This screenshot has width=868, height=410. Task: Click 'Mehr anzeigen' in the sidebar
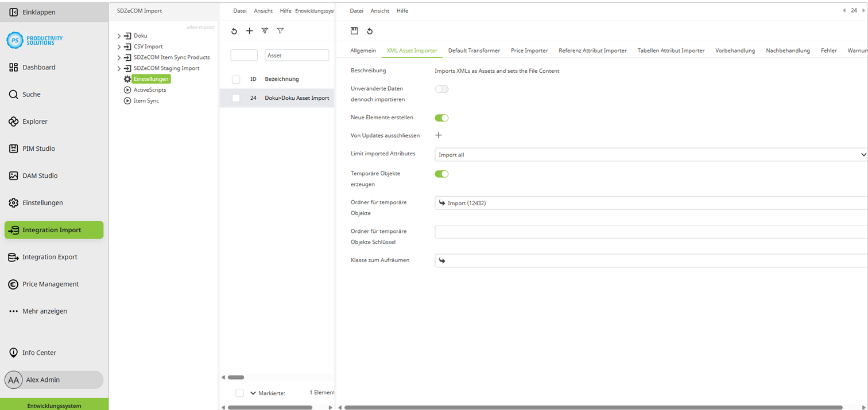click(45, 312)
